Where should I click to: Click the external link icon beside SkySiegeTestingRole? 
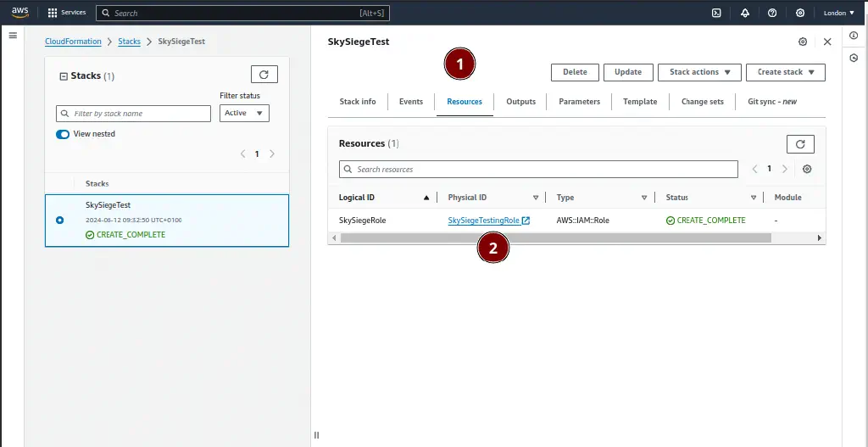(x=526, y=221)
